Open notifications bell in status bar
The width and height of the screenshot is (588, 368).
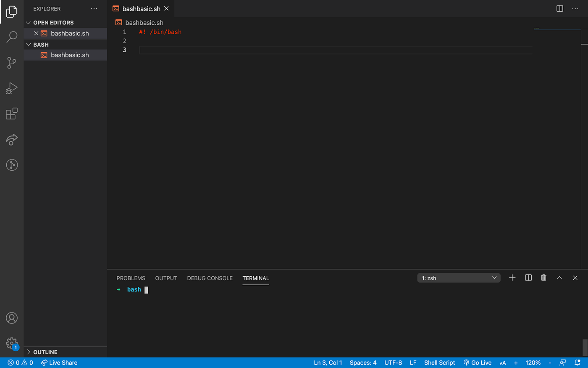point(577,363)
